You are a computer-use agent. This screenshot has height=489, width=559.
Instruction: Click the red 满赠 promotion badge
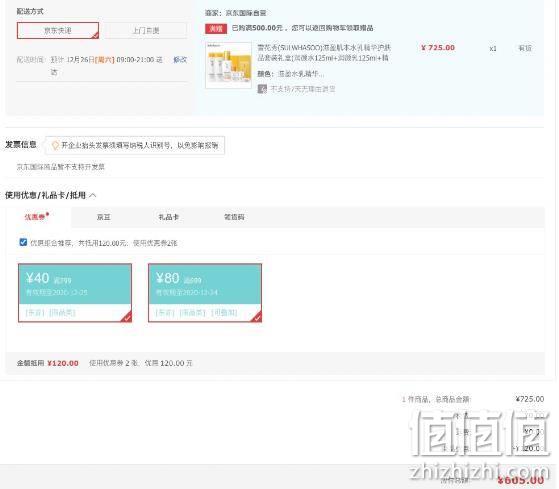(x=216, y=28)
